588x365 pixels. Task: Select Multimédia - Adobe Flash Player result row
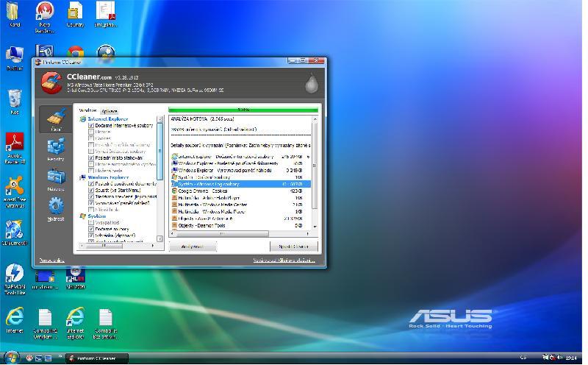pyautogui.click(x=240, y=197)
